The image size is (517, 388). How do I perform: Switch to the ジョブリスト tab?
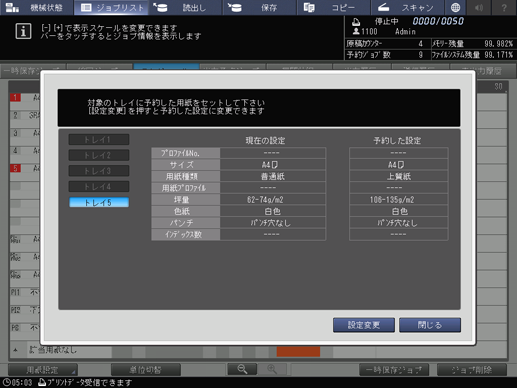[x=111, y=7]
